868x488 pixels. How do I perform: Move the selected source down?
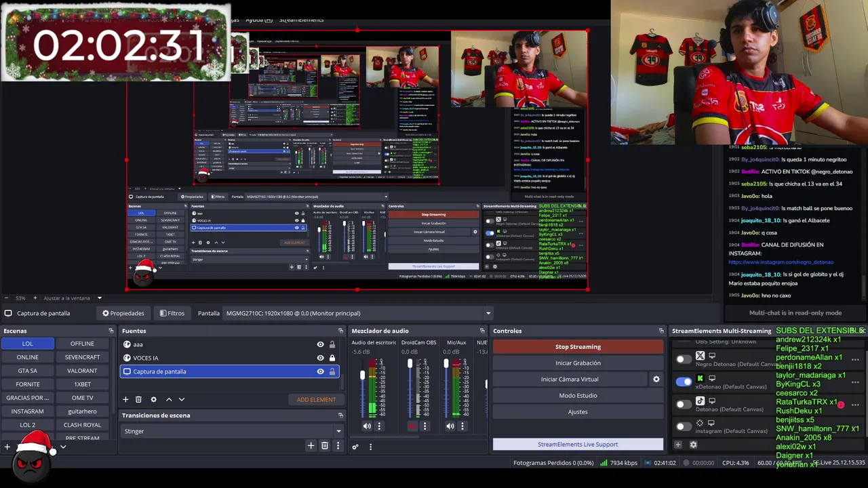[x=181, y=400]
